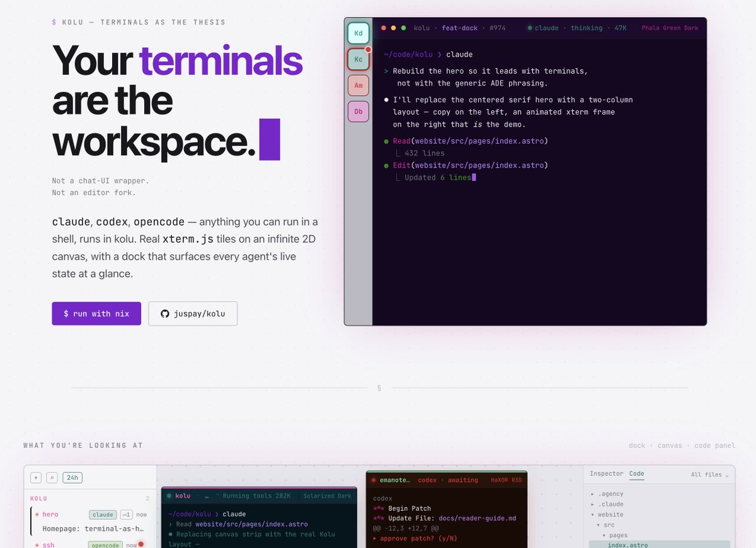Click the pane count badge on hero row
Viewport: 756px width, 548px height.
tap(127, 515)
